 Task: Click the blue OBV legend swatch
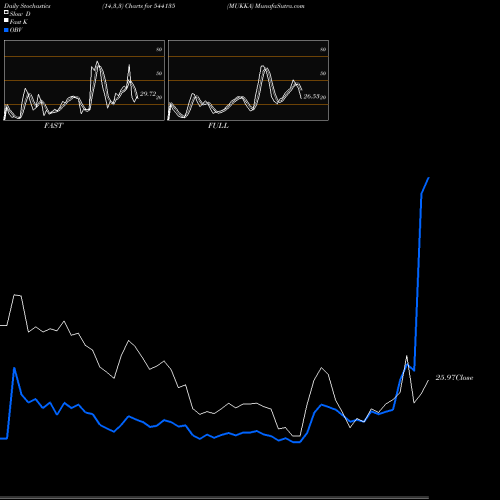point(6,30)
